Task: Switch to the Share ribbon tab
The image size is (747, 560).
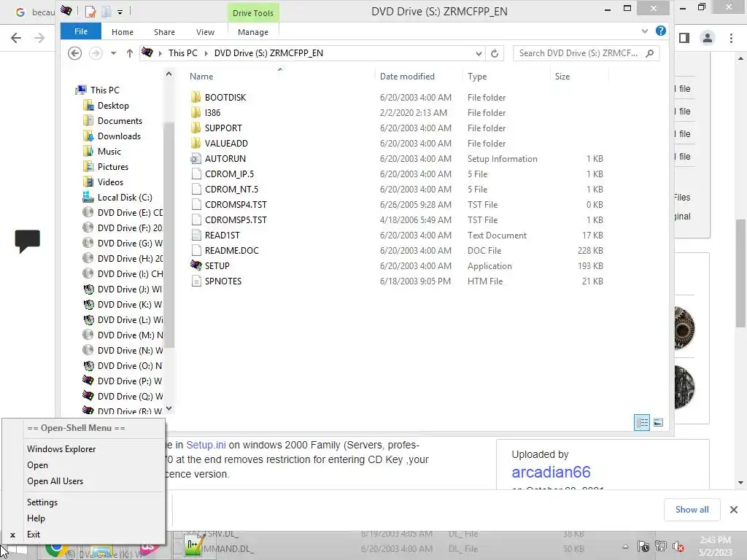Action: click(x=164, y=32)
